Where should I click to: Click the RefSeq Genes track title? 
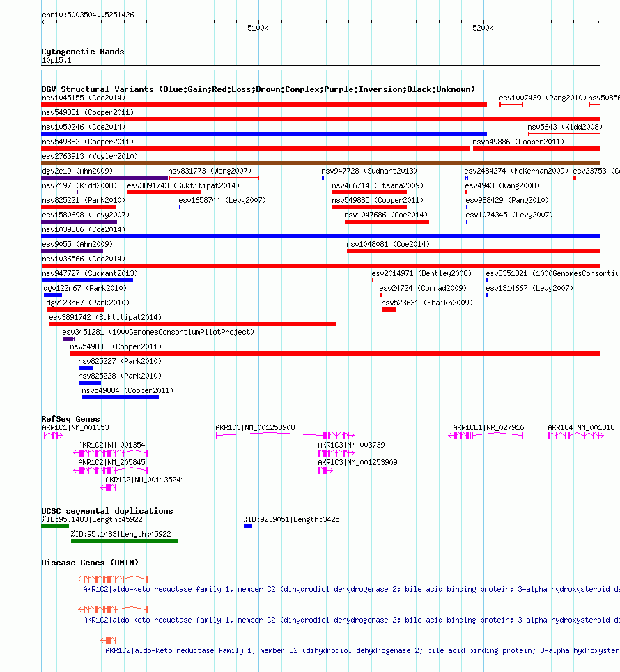tap(70, 419)
